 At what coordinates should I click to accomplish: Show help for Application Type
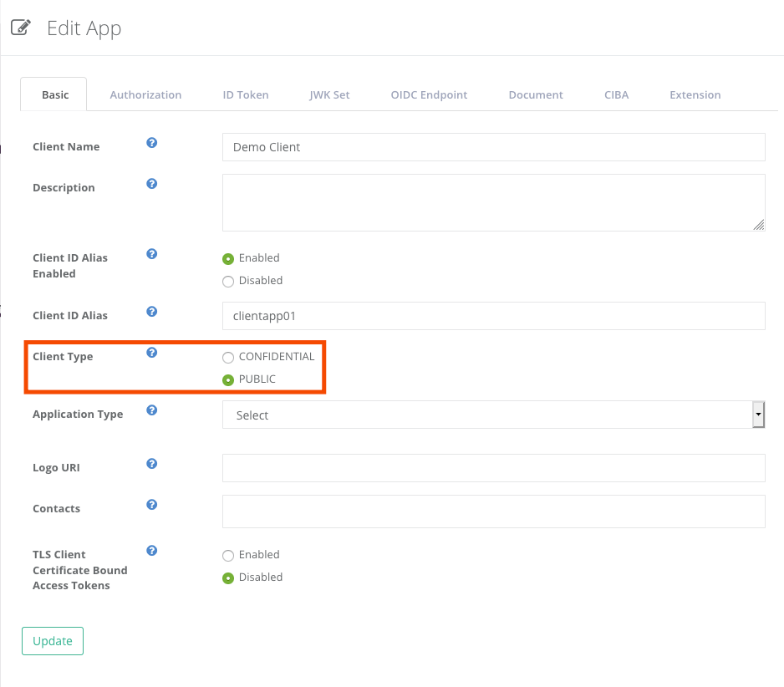coord(152,410)
